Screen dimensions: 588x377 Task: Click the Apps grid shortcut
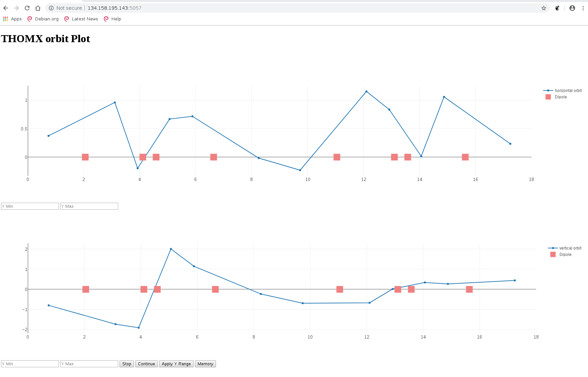pos(12,19)
